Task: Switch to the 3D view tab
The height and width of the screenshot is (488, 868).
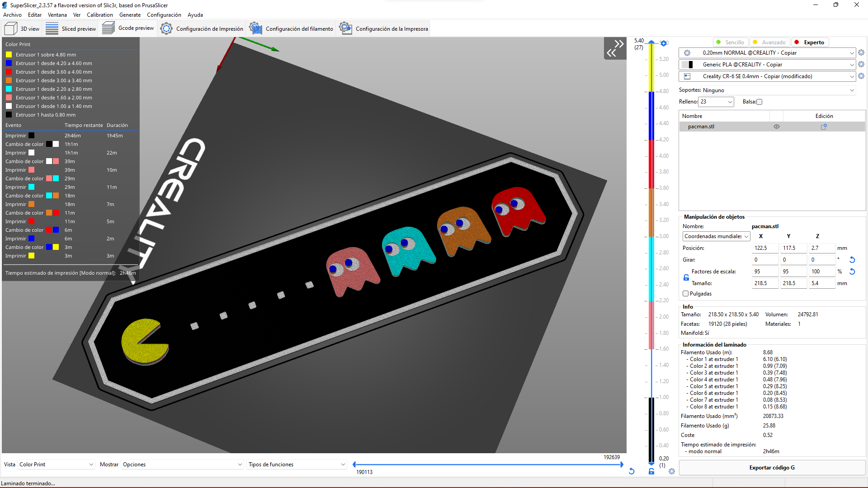Action: pos(22,28)
